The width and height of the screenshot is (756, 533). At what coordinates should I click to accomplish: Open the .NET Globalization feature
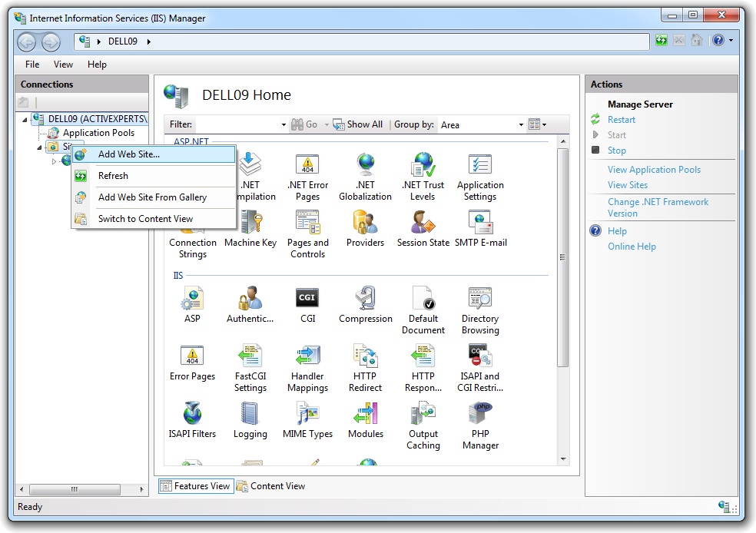(x=366, y=177)
